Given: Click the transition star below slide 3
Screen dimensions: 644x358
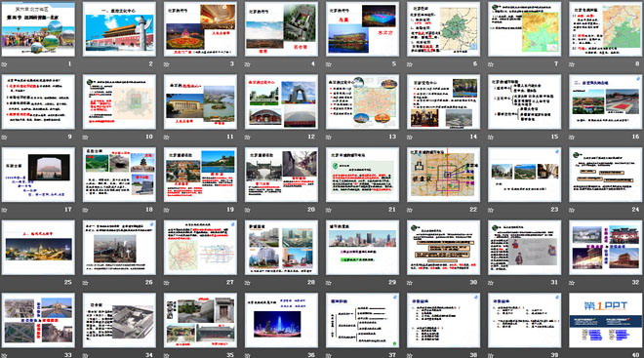Looking at the screenshot, I should [x=166, y=64].
